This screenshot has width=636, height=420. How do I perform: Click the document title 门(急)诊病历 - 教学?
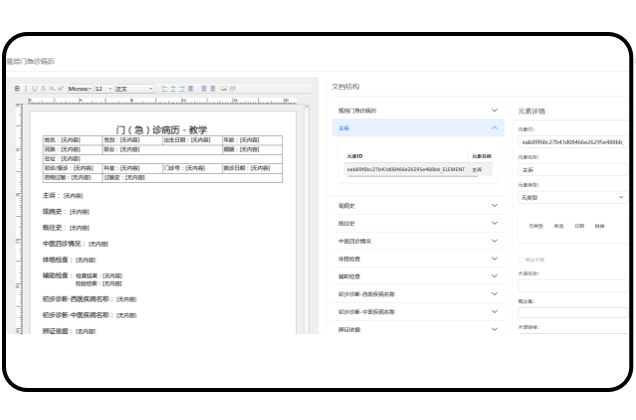point(161,130)
